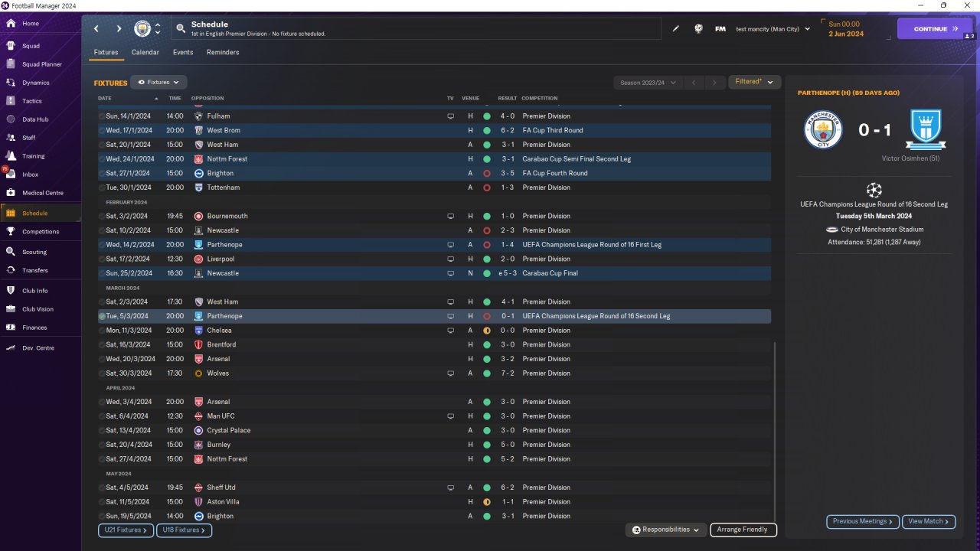This screenshot has width=980, height=551.
Task: Open Transfers from the sidebar icon
Action: pyautogui.click(x=11, y=270)
